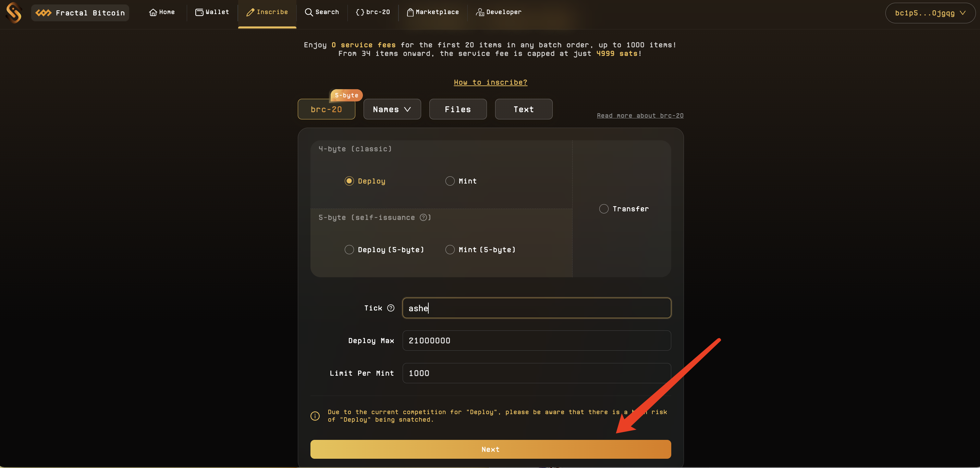
Task: Switch to the Files tab
Action: pos(457,109)
